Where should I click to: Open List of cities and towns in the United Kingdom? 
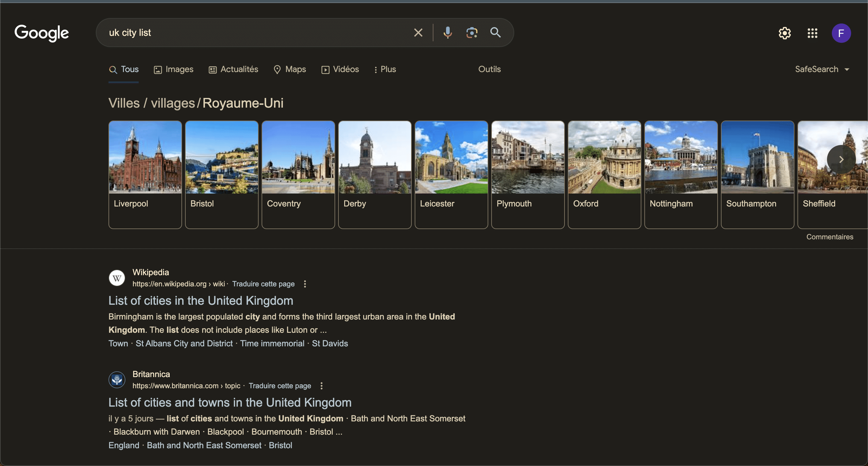230,402
